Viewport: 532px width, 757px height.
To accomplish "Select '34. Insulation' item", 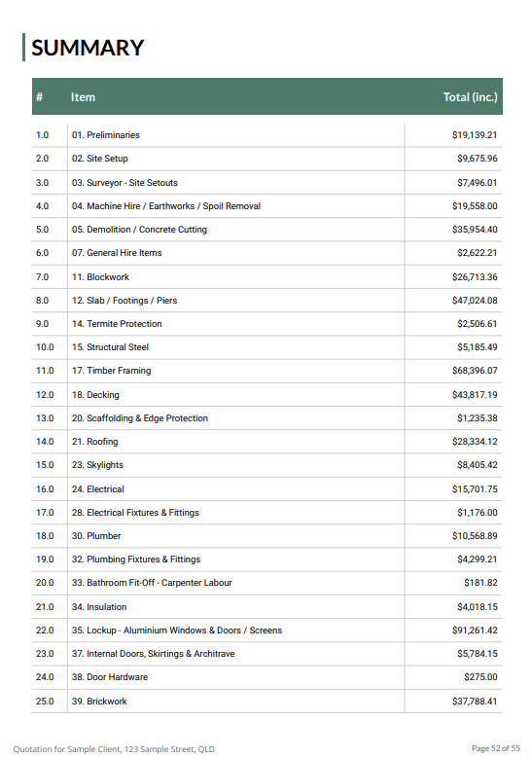I will [99, 607].
